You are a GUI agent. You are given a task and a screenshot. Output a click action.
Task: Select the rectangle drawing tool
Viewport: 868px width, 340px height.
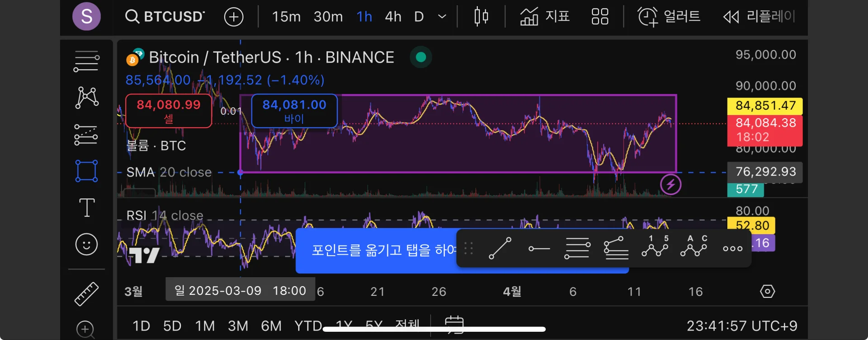(86, 171)
